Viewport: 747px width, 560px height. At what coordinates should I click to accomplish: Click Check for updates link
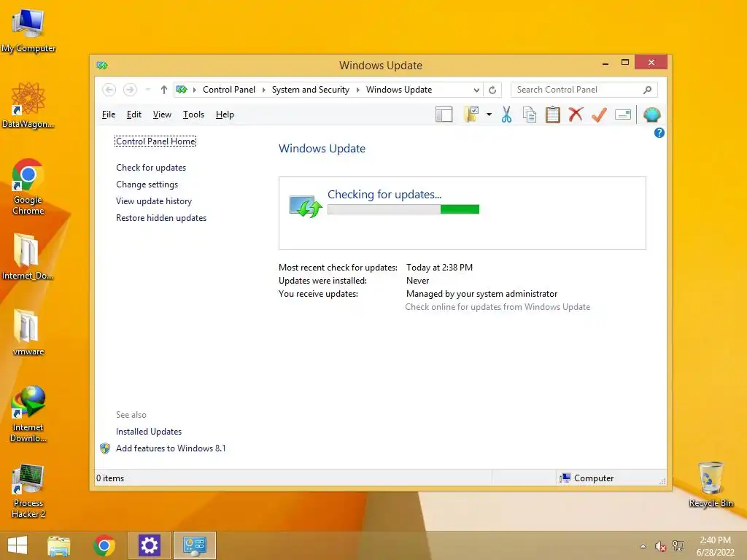point(151,168)
